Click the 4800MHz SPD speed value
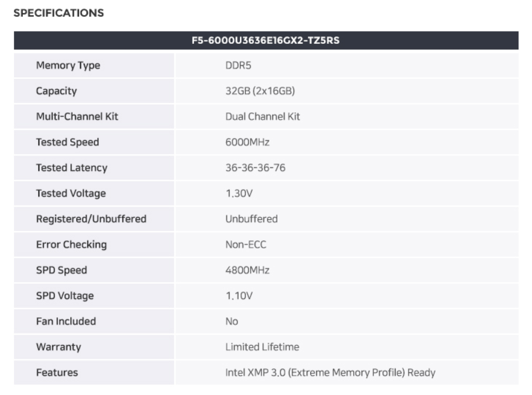The height and width of the screenshot is (395, 532). 248,270
